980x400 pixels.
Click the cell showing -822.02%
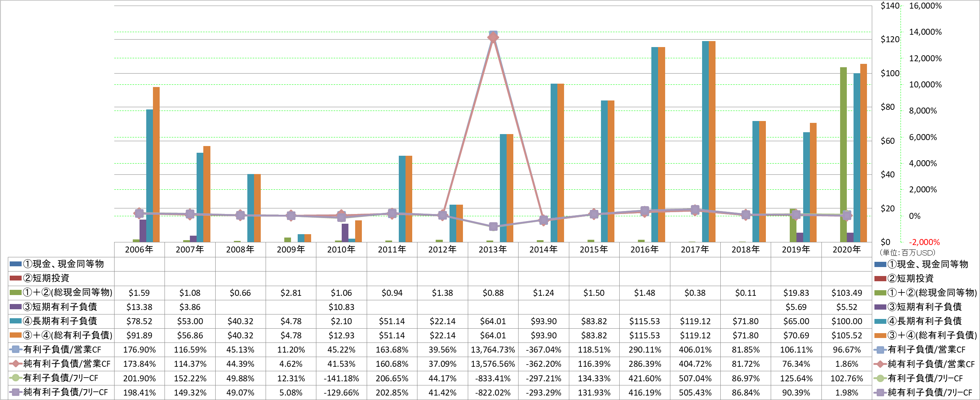coord(493,393)
